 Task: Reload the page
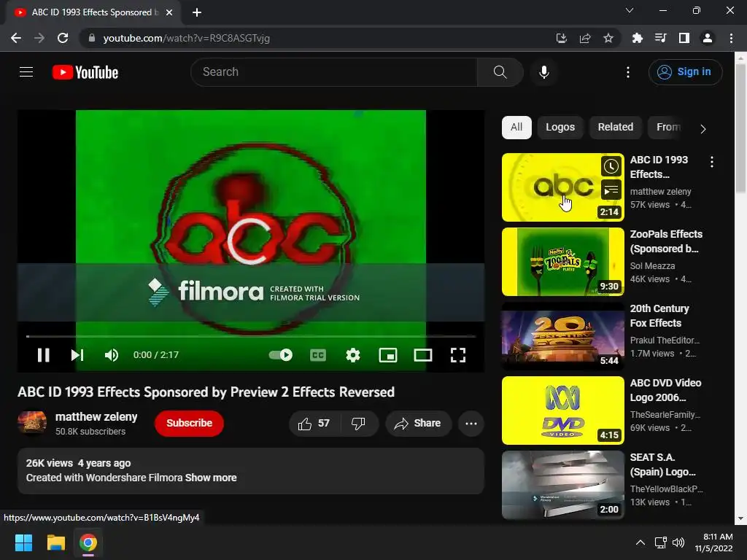pyautogui.click(x=63, y=38)
